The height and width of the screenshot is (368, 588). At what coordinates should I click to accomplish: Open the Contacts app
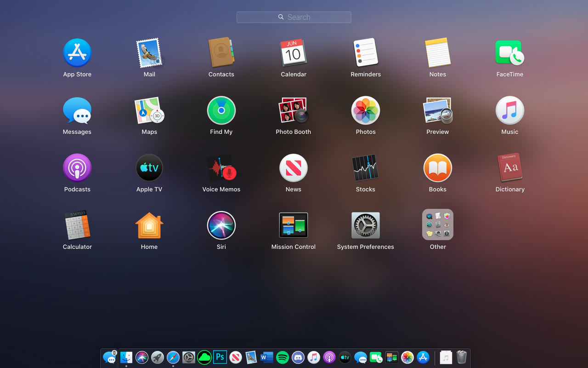tap(221, 53)
